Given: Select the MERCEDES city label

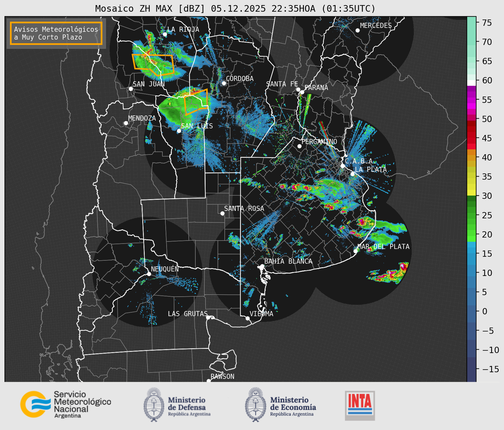Looking at the screenshot, I should pyautogui.click(x=376, y=26).
